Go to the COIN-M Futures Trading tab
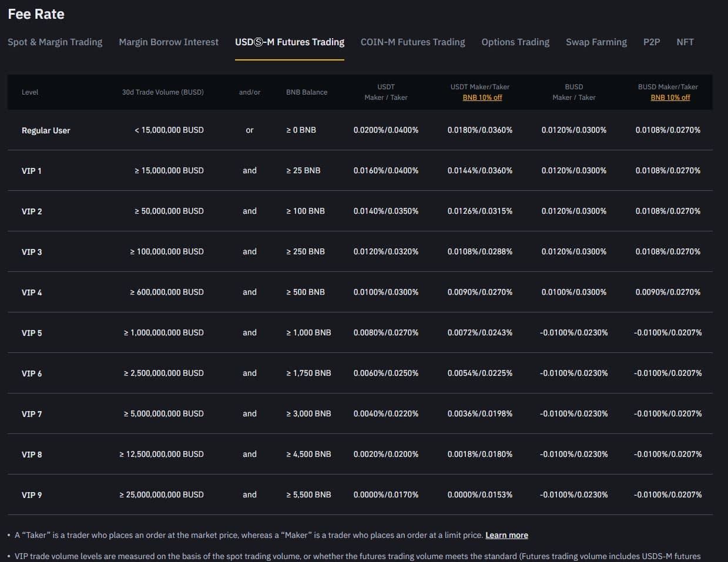The width and height of the screenshot is (728, 562). [x=412, y=42]
